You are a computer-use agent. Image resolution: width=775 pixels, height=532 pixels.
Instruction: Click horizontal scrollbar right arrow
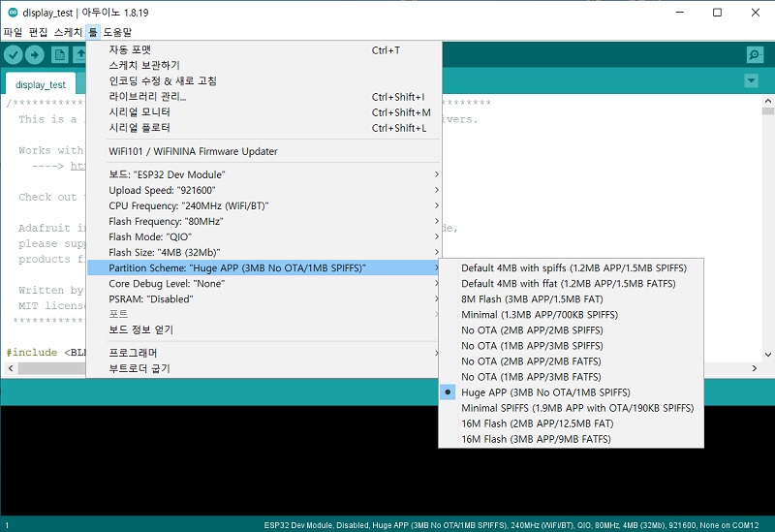pyautogui.click(x=755, y=368)
